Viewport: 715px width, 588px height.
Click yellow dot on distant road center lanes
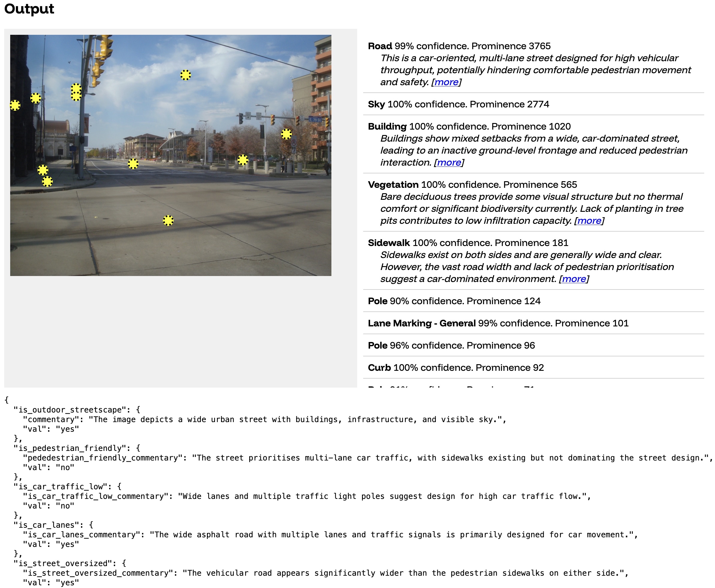point(133,164)
